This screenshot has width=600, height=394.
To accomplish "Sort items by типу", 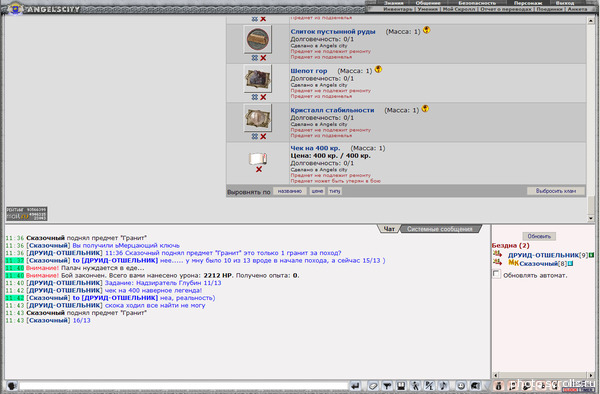I will click(x=334, y=191).
